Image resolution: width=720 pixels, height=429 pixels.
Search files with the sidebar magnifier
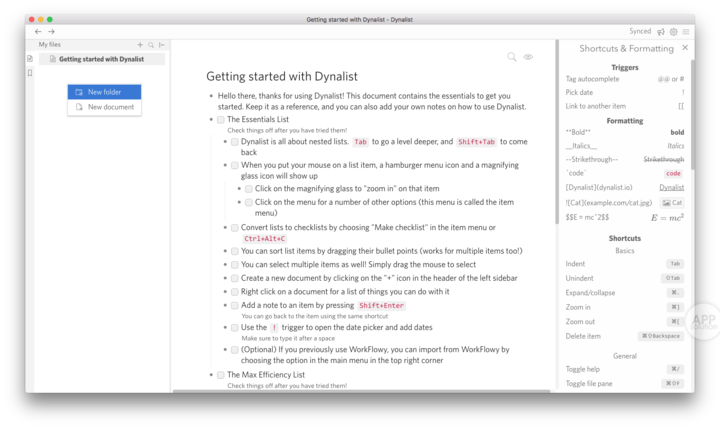151,45
